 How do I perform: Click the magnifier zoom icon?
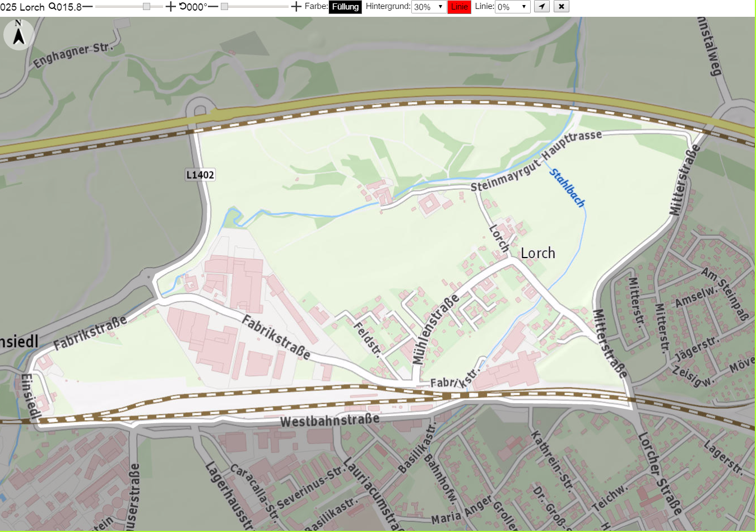pos(52,7)
